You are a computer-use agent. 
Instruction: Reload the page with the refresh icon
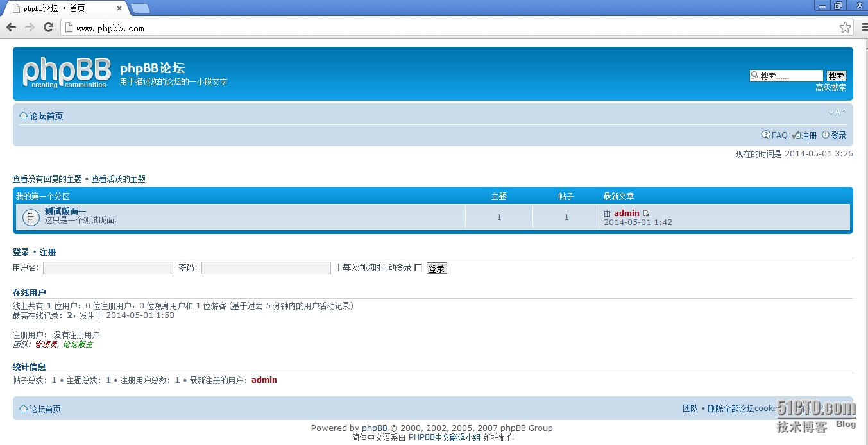[x=48, y=28]
